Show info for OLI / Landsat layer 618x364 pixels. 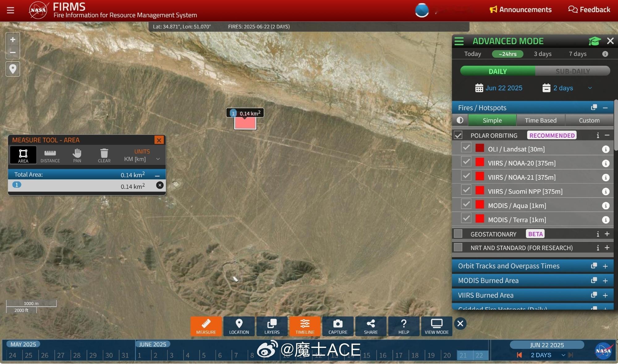(606, 149)
